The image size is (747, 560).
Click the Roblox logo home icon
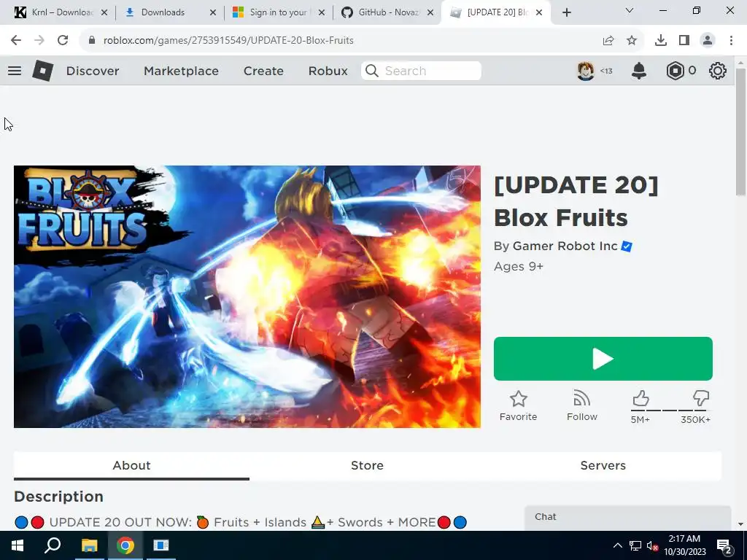point(42,71)
